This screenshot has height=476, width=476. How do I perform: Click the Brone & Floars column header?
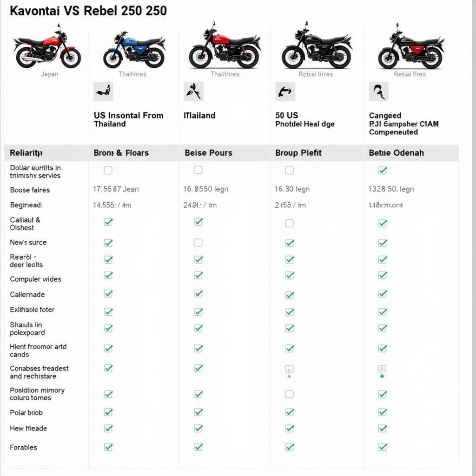pos(121,153)
